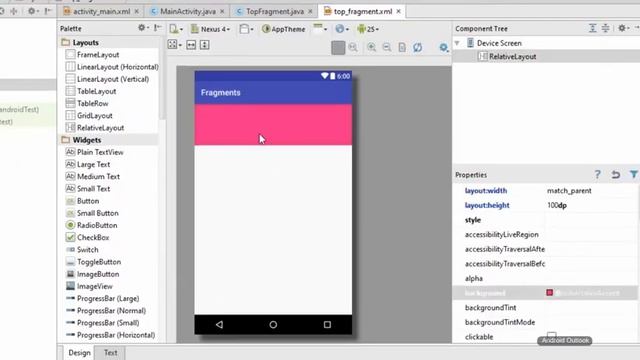
Task: Collapse all in Component Tree
Action: coord(605,28)
